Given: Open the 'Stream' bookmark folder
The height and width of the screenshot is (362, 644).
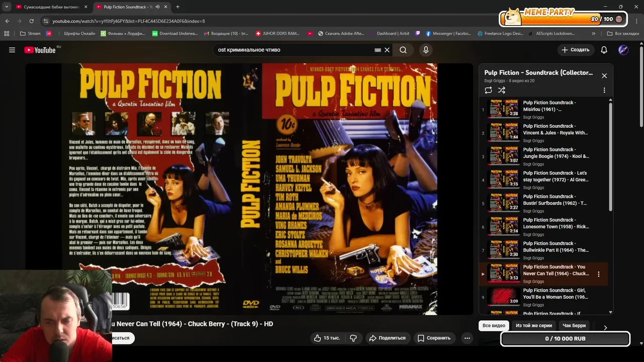Looking at the screenshot, I should [30, 34].
